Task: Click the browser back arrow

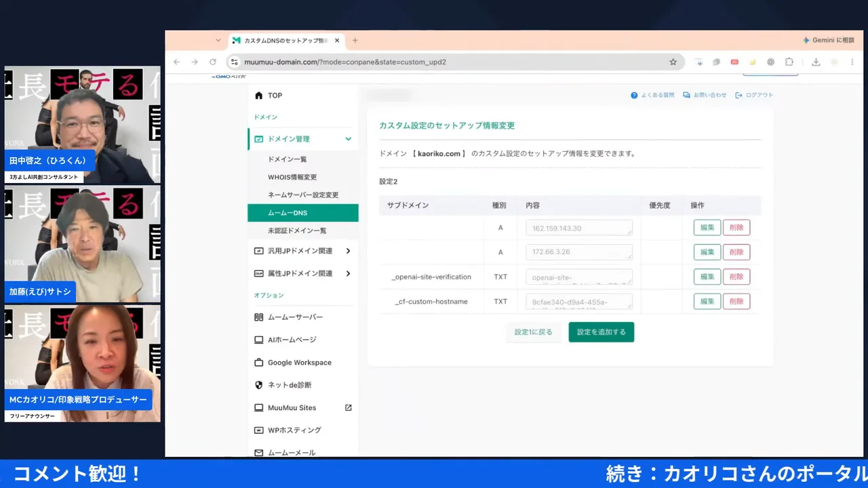Action: pyautogui.click(x=177, y=62)
